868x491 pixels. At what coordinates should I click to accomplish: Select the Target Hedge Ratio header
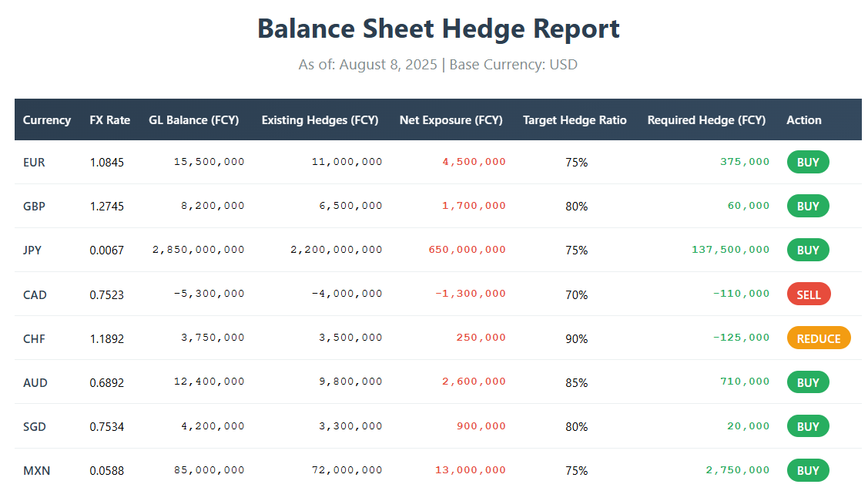575,120
